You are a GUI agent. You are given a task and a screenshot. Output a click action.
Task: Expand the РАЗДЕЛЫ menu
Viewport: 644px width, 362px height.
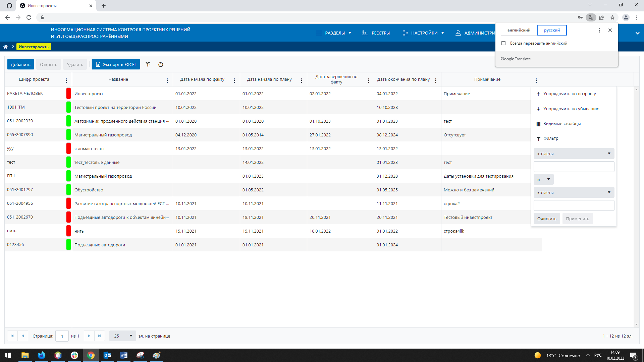pyautogui.click(x=334, y=33)
